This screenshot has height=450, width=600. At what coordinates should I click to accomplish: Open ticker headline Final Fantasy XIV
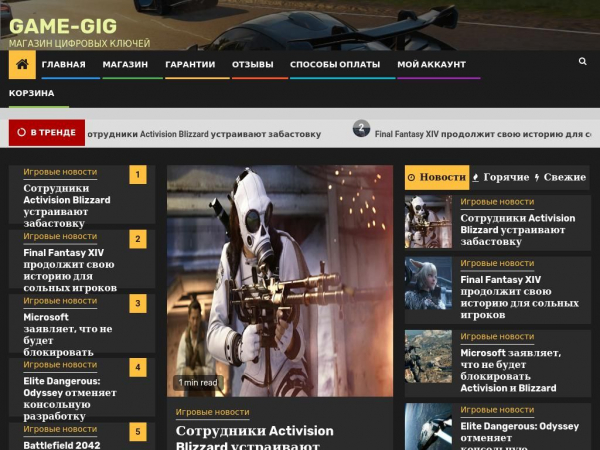(x=482, y=134)
